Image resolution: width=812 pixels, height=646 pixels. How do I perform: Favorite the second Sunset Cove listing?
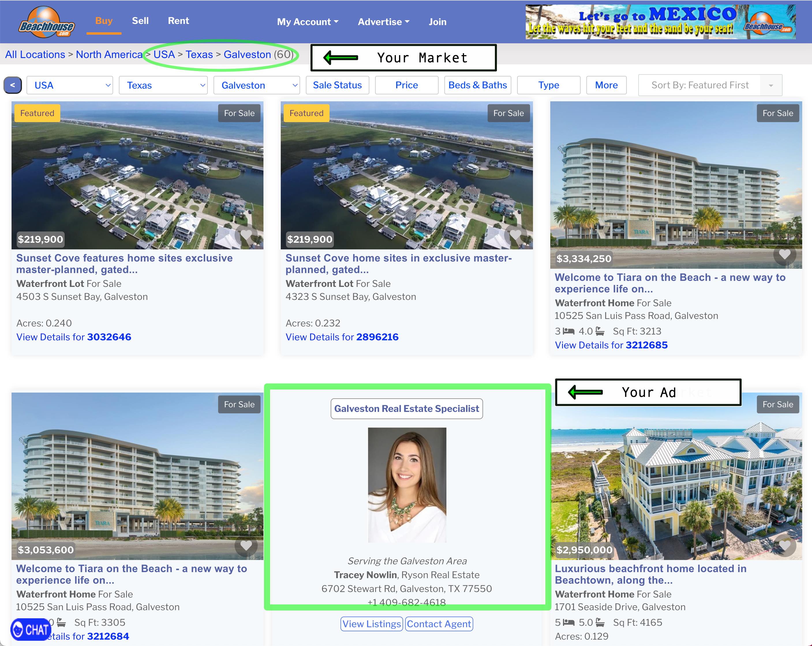(x=515, y=235)
